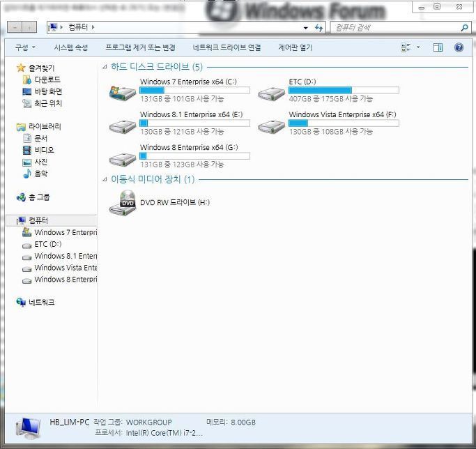
Task: Click 시스템 속성 (System properties)
Action: coord(71,47)
